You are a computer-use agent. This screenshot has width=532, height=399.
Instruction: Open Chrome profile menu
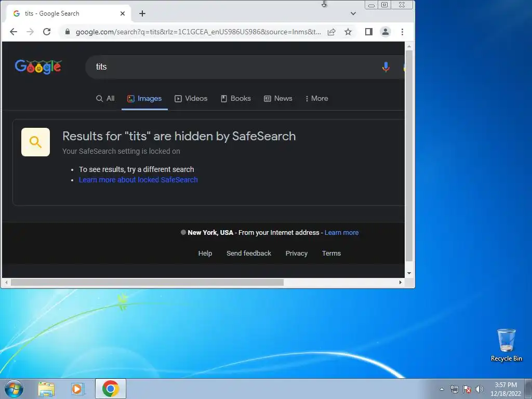click(385, 32)
